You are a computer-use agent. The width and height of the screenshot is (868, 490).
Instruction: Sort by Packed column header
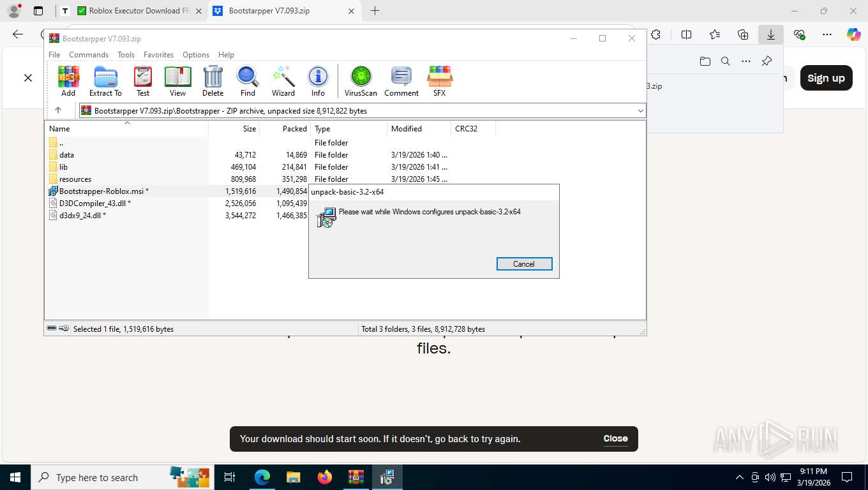pos(285,129)
